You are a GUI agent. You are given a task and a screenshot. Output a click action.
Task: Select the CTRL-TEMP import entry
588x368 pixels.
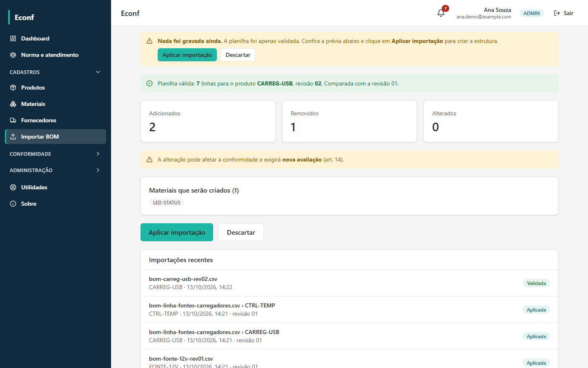tap(350, 310)
